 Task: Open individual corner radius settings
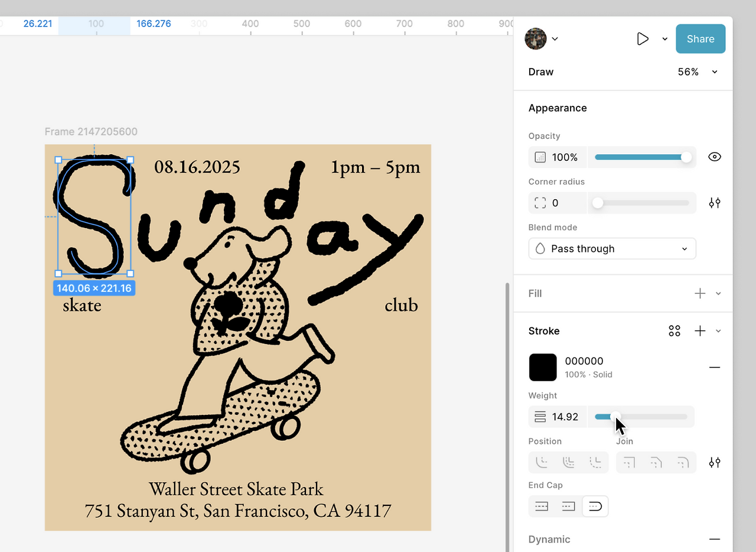pos(715,203)
